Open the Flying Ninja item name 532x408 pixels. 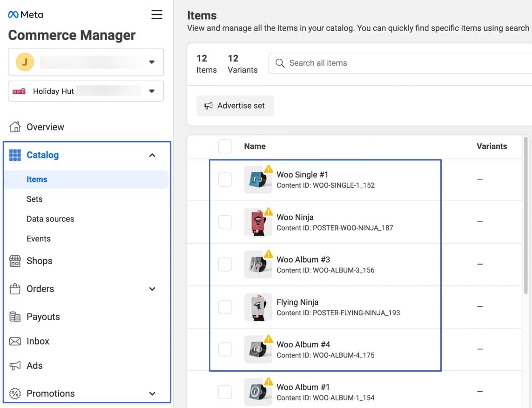tap(297, 302)
